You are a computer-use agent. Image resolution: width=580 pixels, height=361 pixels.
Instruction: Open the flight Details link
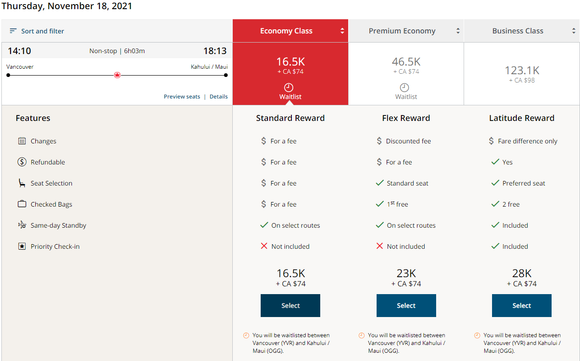(219, 97)
